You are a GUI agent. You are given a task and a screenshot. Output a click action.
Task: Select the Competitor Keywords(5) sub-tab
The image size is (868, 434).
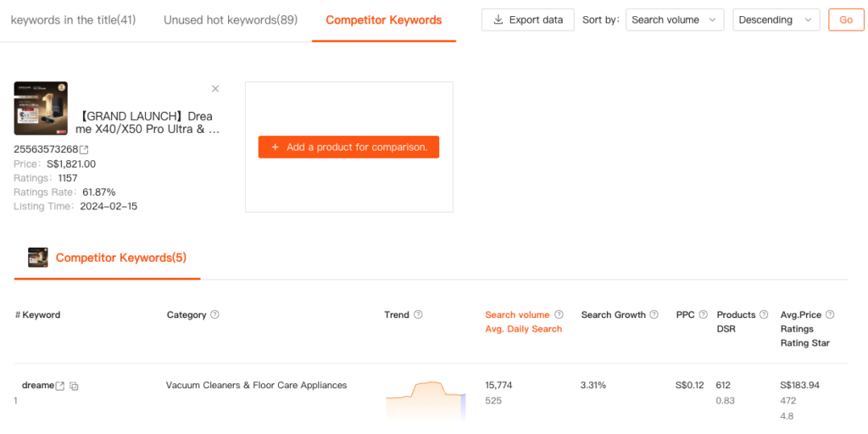120,258
